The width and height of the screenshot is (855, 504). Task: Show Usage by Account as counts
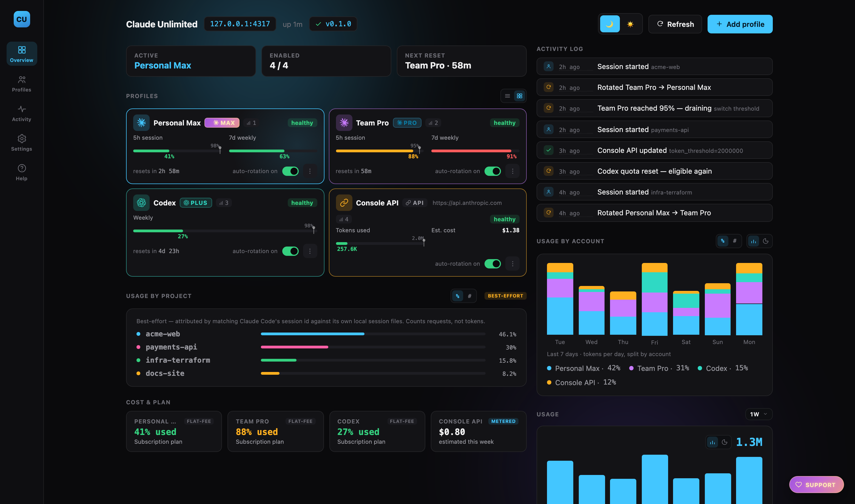point(734,241)
